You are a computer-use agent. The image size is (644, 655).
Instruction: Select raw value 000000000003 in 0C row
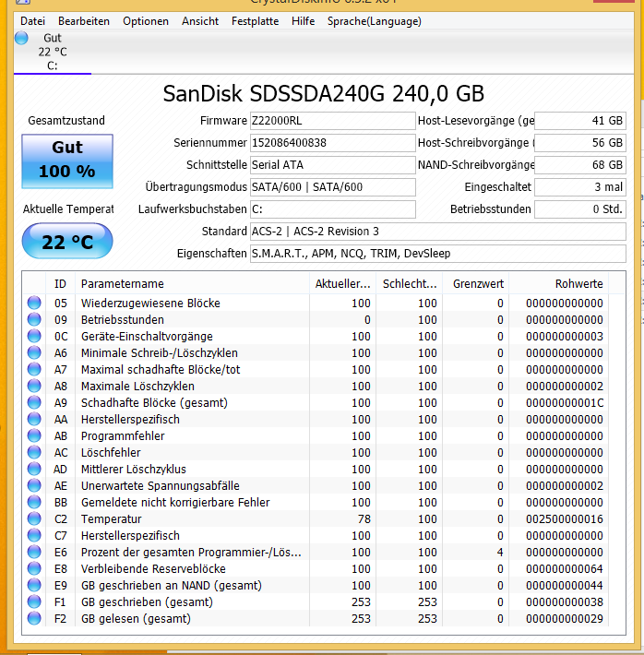564,337
